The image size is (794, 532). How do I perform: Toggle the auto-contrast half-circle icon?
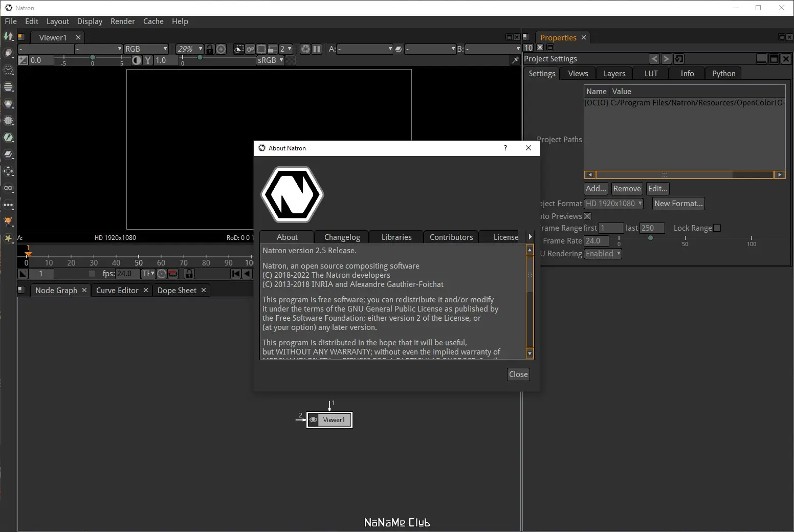coord(137,60)
